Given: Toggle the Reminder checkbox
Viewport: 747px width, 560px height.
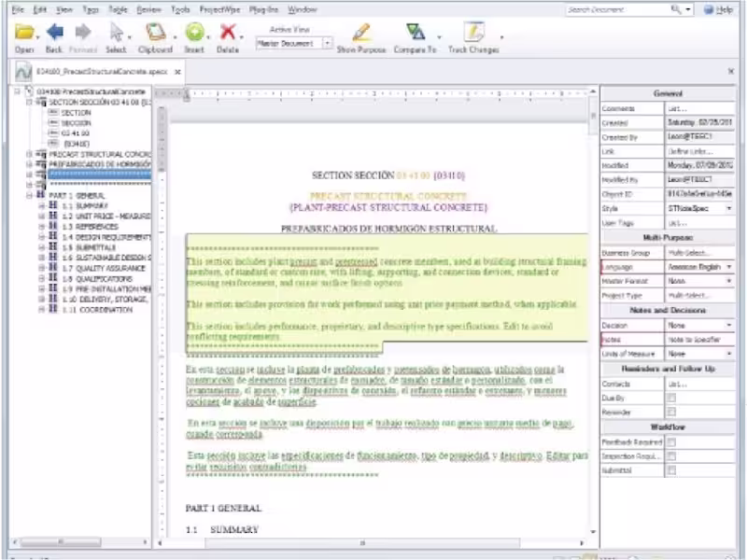Looking at the screenshot, I should (671, 412).
